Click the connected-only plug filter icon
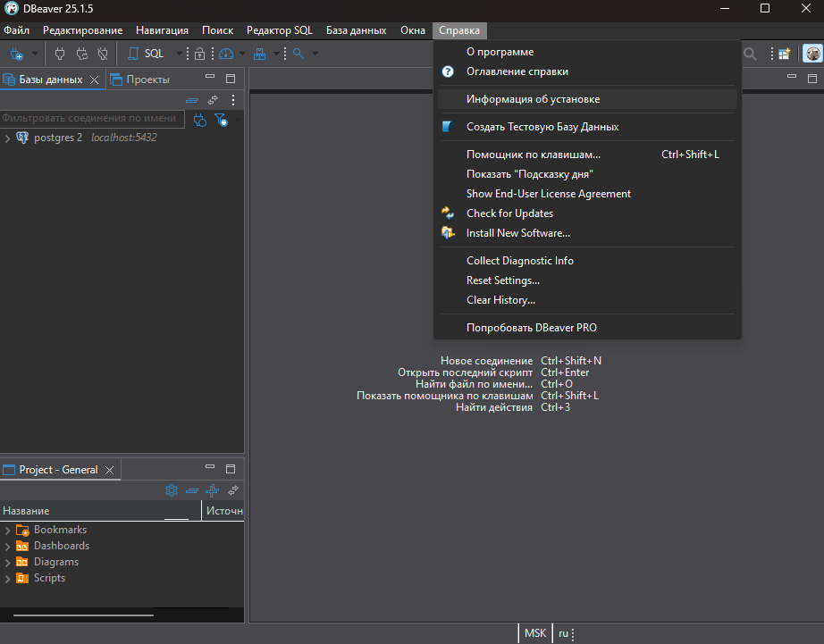The height and width of the screenshot is (644, 824). point(199,121)
